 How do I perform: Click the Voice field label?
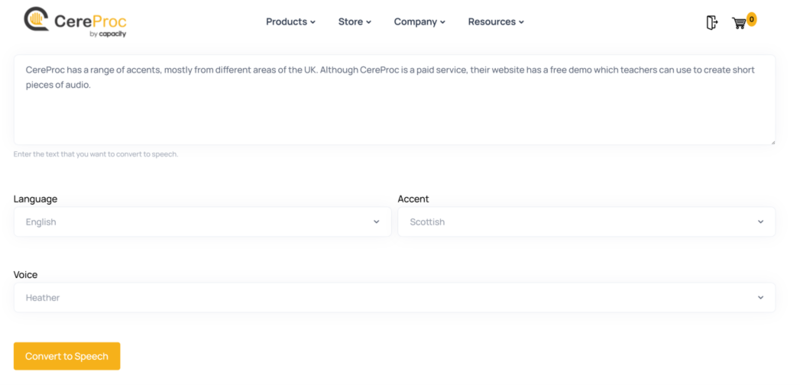[x=26, y=275]
